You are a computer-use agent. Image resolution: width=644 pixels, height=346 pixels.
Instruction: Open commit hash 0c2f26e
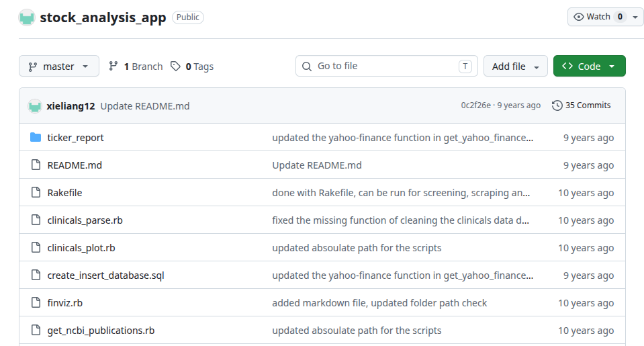(475, 105)
